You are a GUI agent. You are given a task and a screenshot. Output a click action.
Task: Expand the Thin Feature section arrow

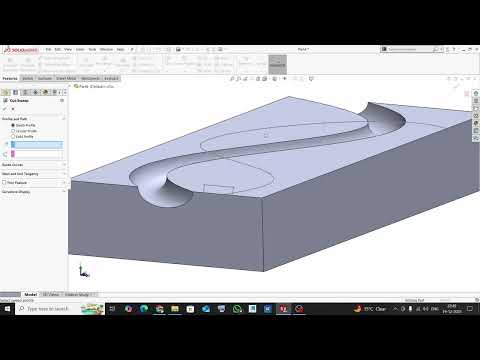(x=64, y=183)
